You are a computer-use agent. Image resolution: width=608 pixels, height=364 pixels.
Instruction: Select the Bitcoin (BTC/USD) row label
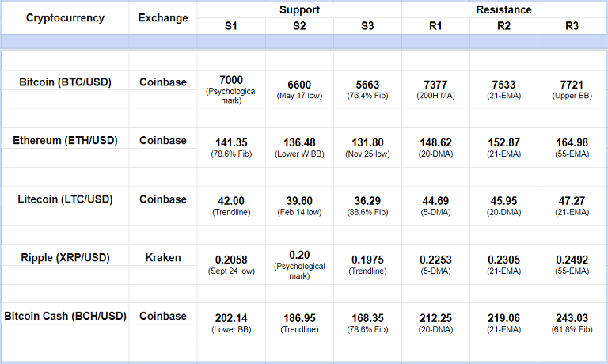click(65, 82)
